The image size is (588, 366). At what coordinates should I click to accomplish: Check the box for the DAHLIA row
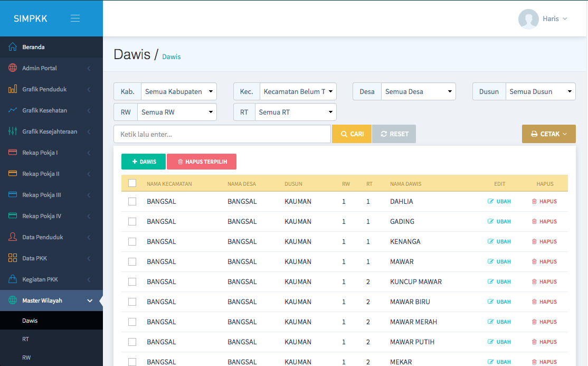132,201
